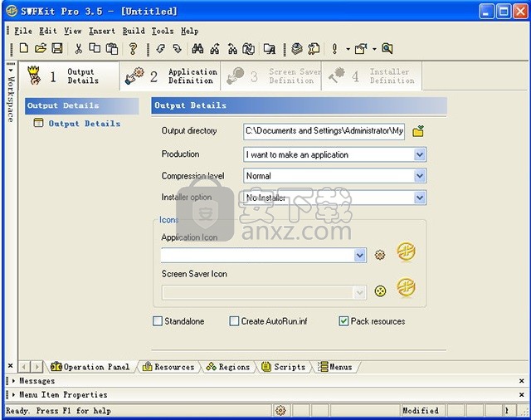The image size is (531, 420).
Task: Expand the Menu Item Properties panel
Action: point(13,394)
